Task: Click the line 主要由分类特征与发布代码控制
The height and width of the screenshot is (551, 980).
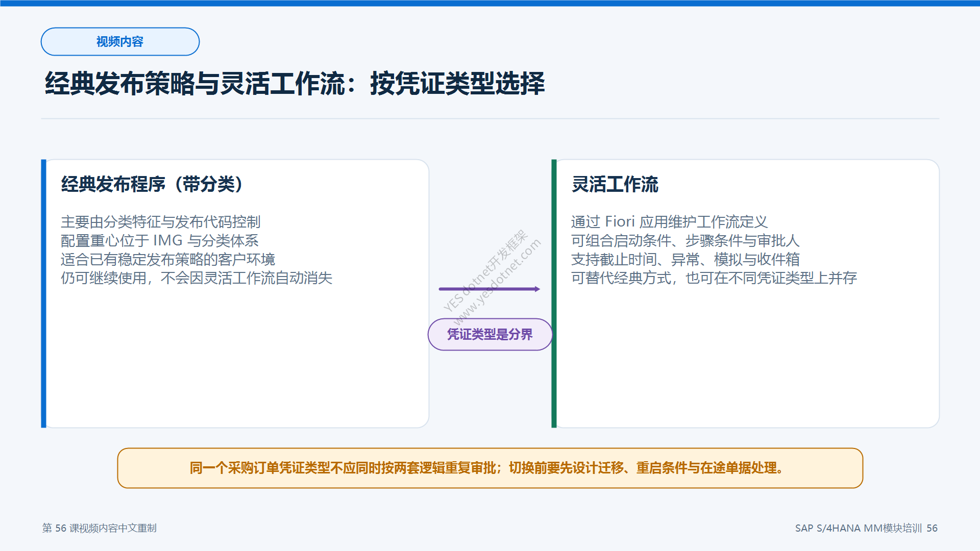Action: click(x=161, y=222)
